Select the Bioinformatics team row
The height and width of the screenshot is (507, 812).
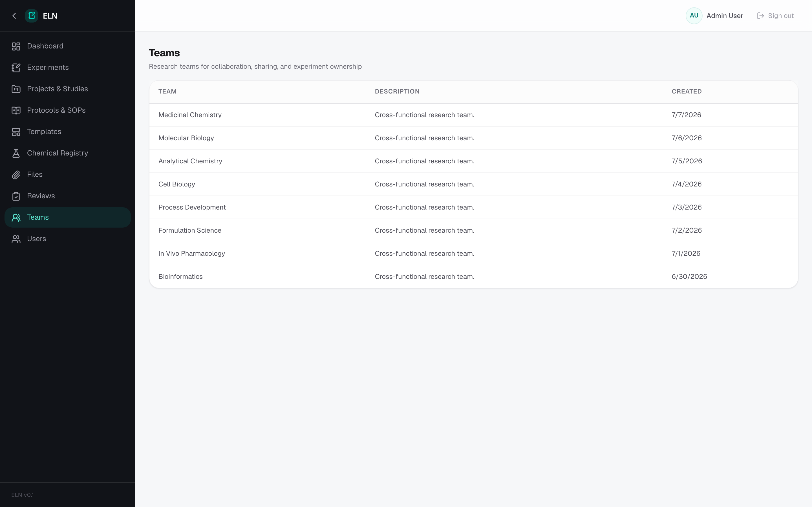[473, 277]
